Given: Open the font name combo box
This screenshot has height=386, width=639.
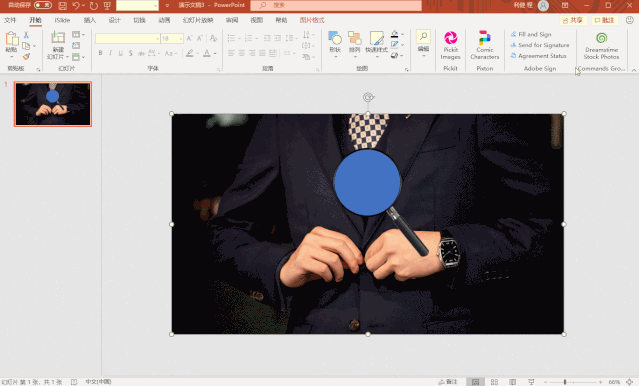Looking at the screenshot, I should click(x=128, y=39).
